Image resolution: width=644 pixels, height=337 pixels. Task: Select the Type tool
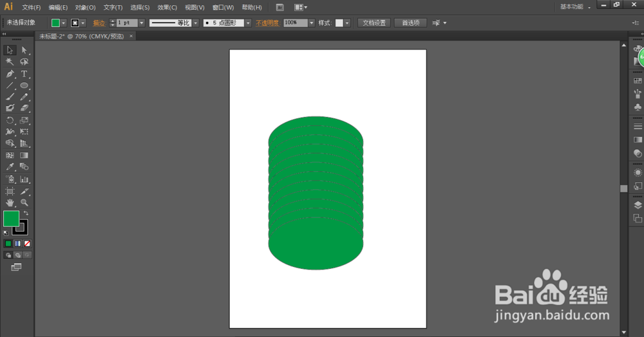[24, 74]
